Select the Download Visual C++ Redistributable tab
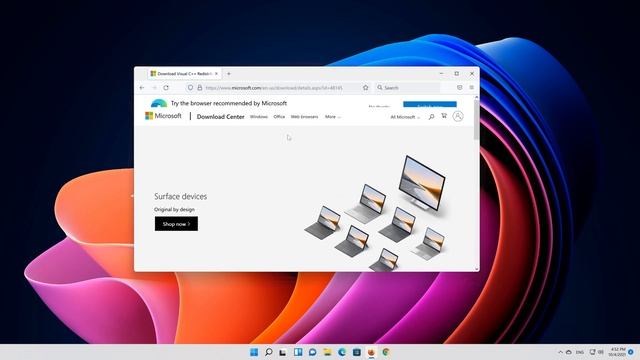This screenshot has height=360, width=640. pyautogui.click(x=184, y=74)
